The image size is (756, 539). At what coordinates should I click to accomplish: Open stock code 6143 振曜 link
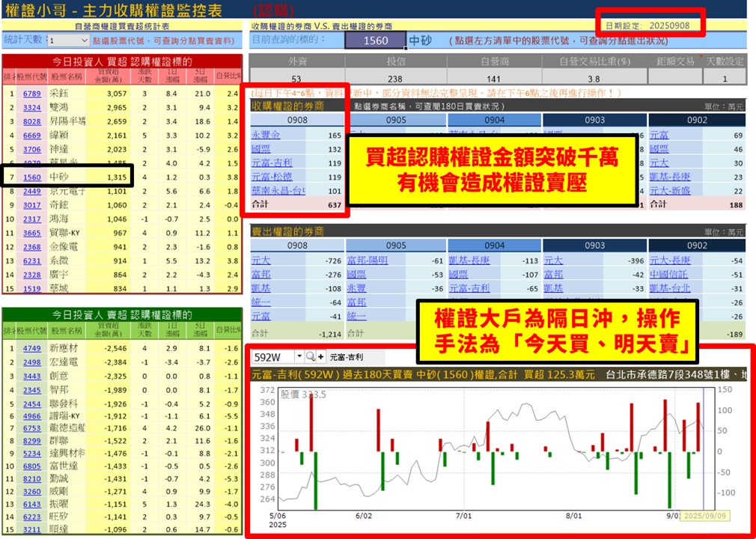(x=32, y=505)
